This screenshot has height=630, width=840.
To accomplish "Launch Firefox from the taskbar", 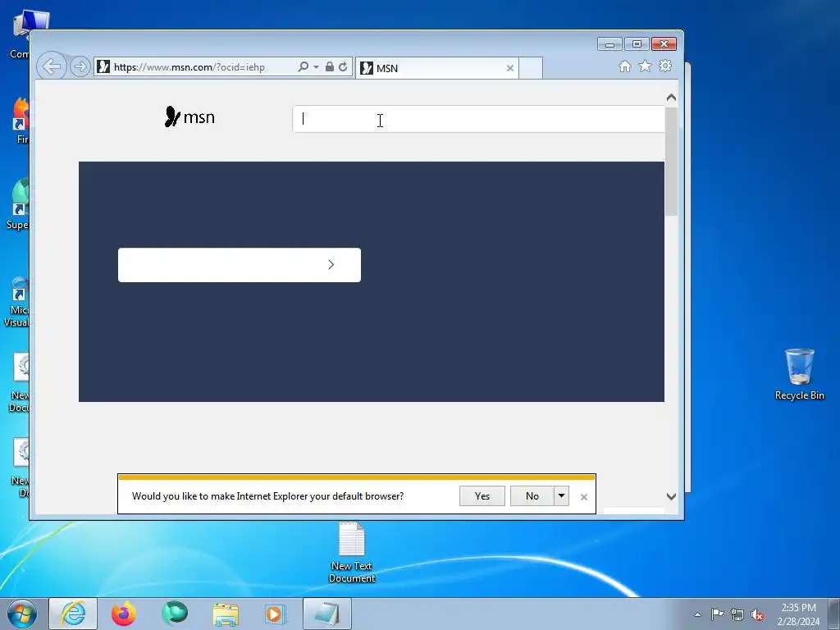I will [124, 614].
